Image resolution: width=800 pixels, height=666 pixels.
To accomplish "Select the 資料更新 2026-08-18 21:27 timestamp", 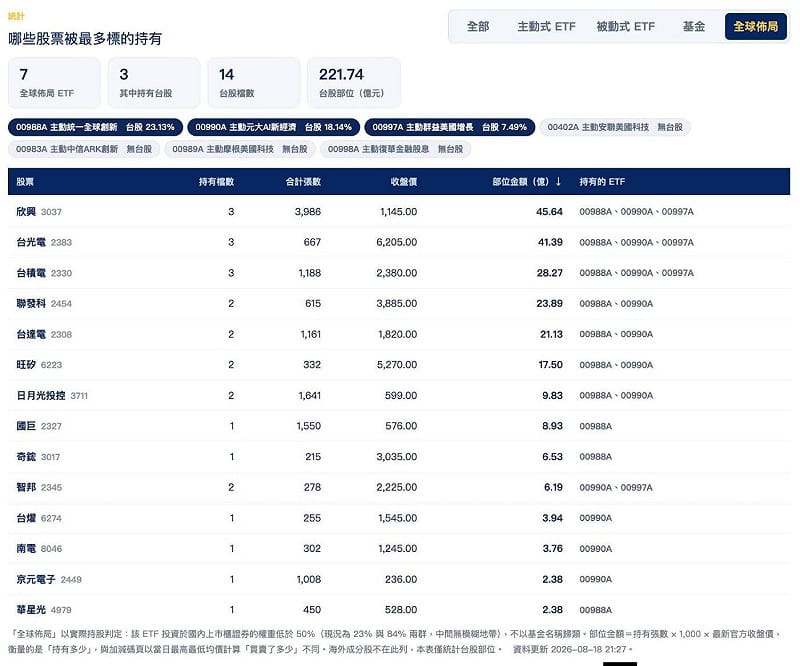I will tap(572, 650).
